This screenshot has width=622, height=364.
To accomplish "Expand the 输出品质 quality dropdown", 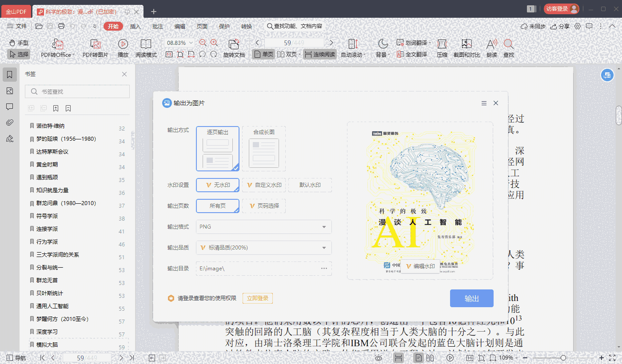I will pos(264,248).
